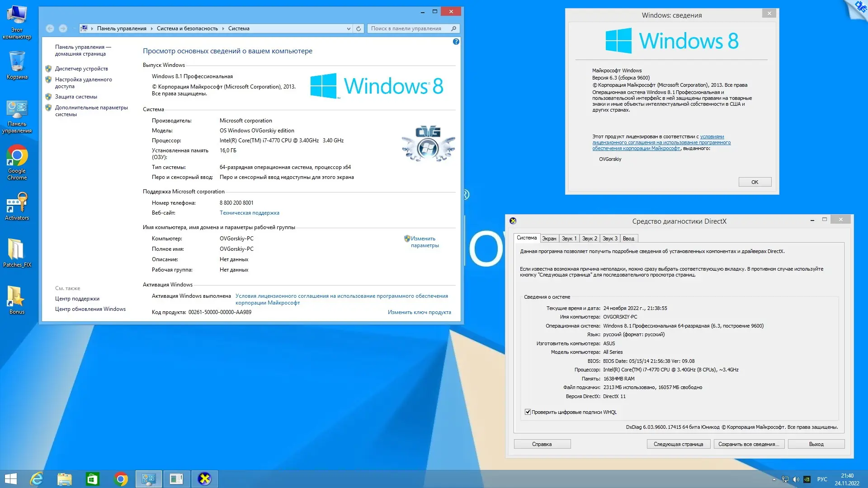This screenshot has height=488, width=868.
Task: Switch to the Ввод tab
Action: 628,239
